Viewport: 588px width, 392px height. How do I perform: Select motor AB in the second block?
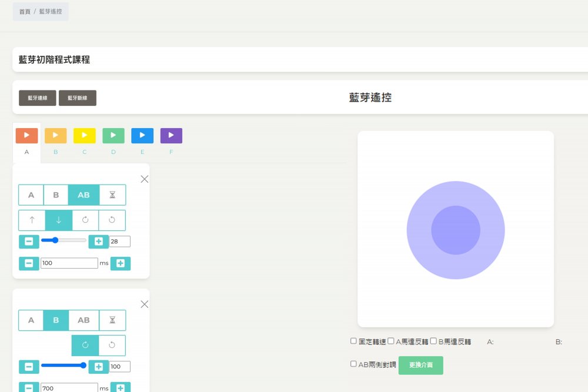pos(83,320)
